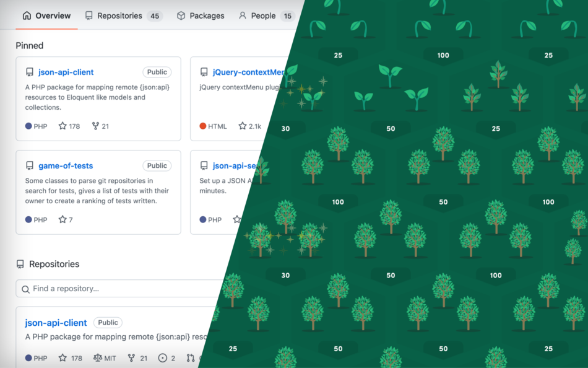Click Public badge on pinned json-api-client card
The image size is (588, 368).
(157, 72)
